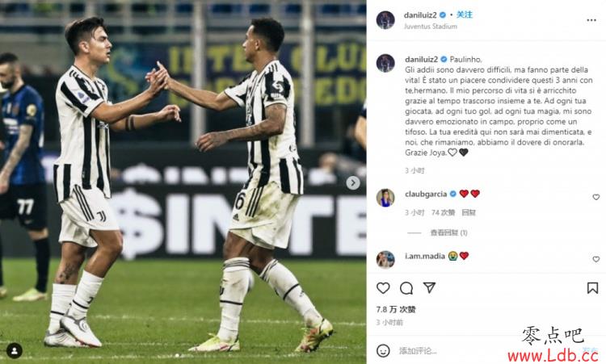Save post with the bookmark icon
606x364 pixels.
pyautogui.click(x=592, y=288)
